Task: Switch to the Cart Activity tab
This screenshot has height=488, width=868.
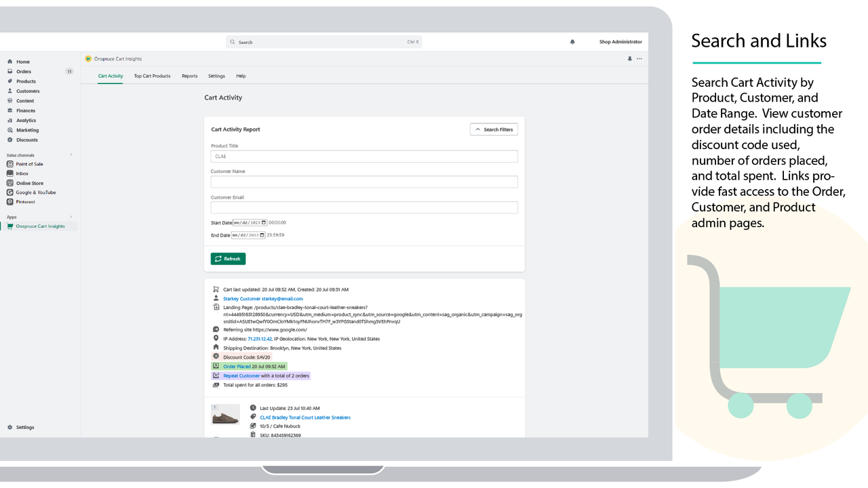Action: point(111,76)
